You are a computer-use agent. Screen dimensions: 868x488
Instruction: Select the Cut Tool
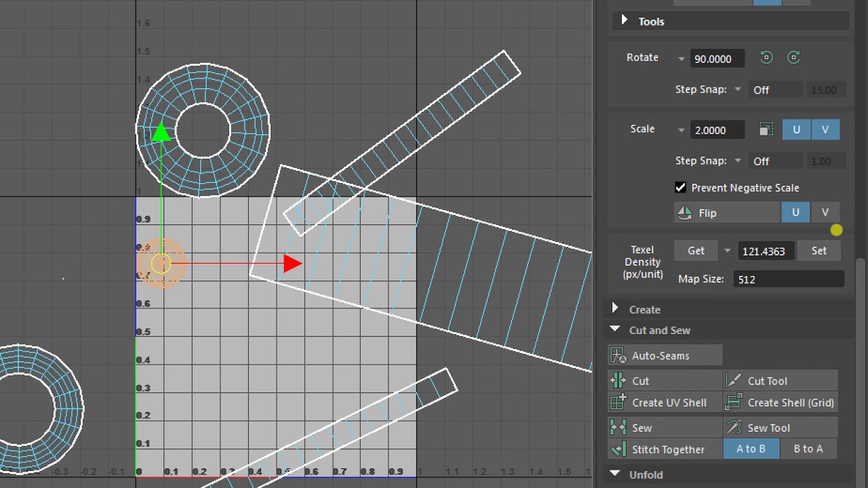(x=781, y=381)
